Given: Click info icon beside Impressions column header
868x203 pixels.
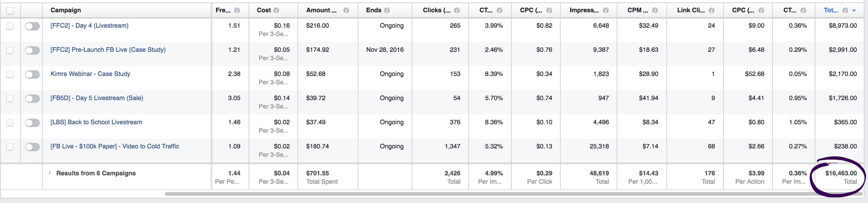Looking at the screenshot, I should tap(606, 11).
